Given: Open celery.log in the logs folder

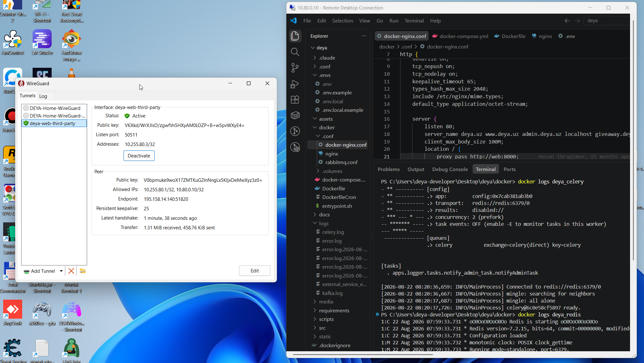Looking at the screenshot, I should coord(333,232).
